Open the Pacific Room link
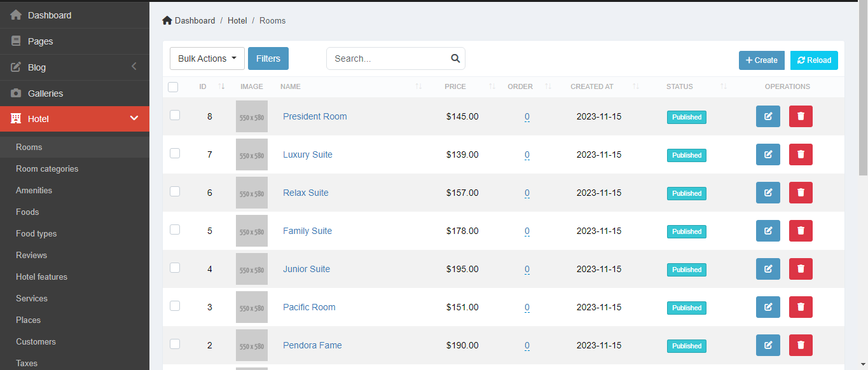Screen dimensions: 868x370 (309, 307)
